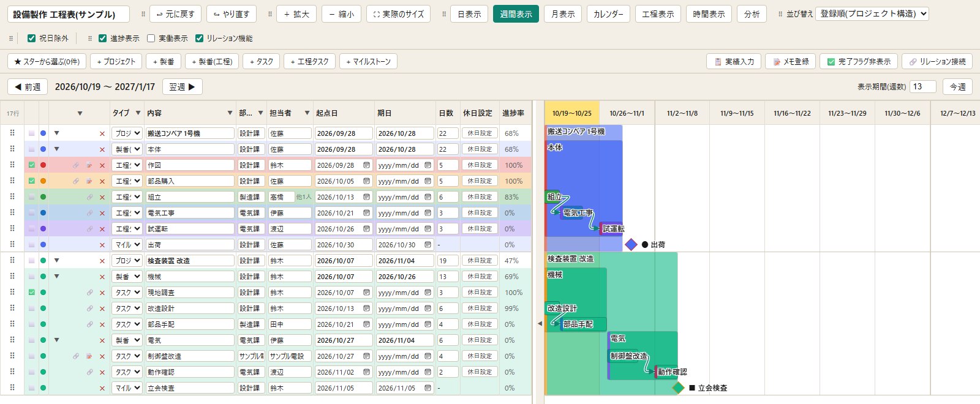Click 休日設定 button on the 試運転 row
The width and height of the screenshot is (980, 404).
coord(480,229)
